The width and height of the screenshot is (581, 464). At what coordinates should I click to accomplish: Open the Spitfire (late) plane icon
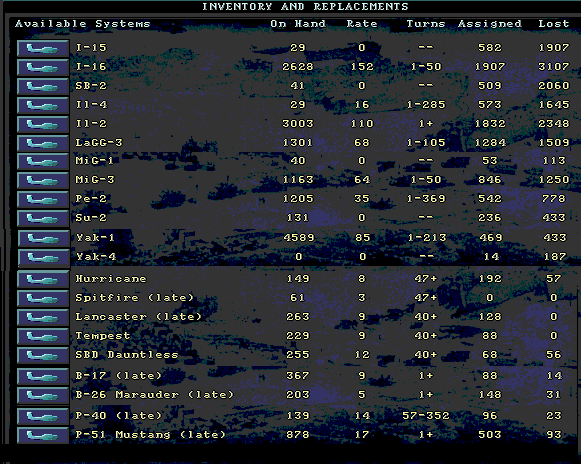point(43,298)
